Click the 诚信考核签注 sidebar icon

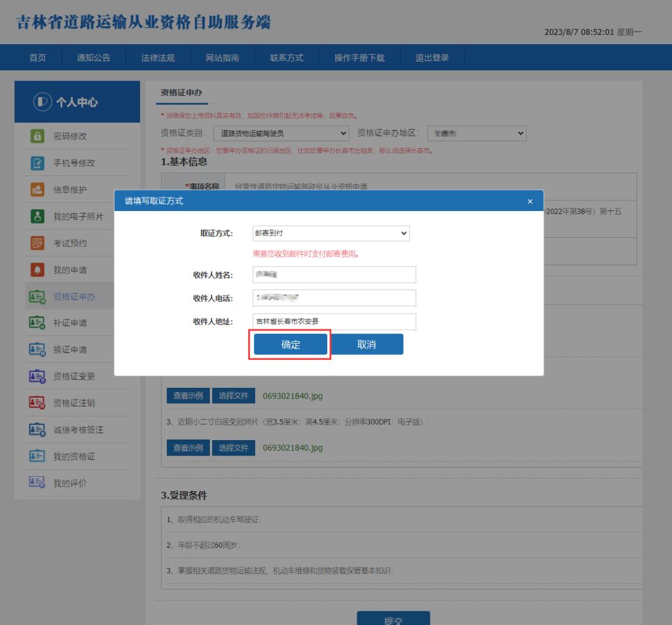pyautogui.click(x=39, y=427)
